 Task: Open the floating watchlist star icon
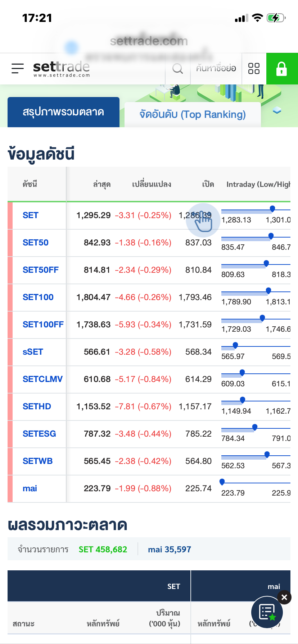(267, 612)
